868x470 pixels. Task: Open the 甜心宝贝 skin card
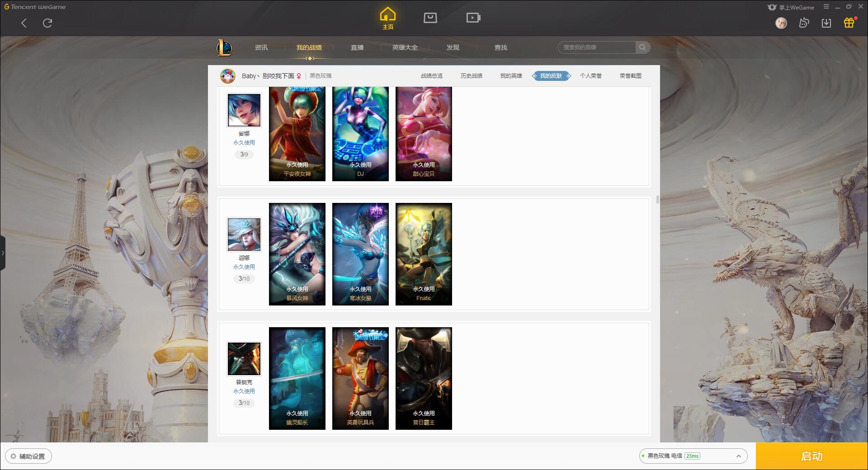click(x=424, y=134)
